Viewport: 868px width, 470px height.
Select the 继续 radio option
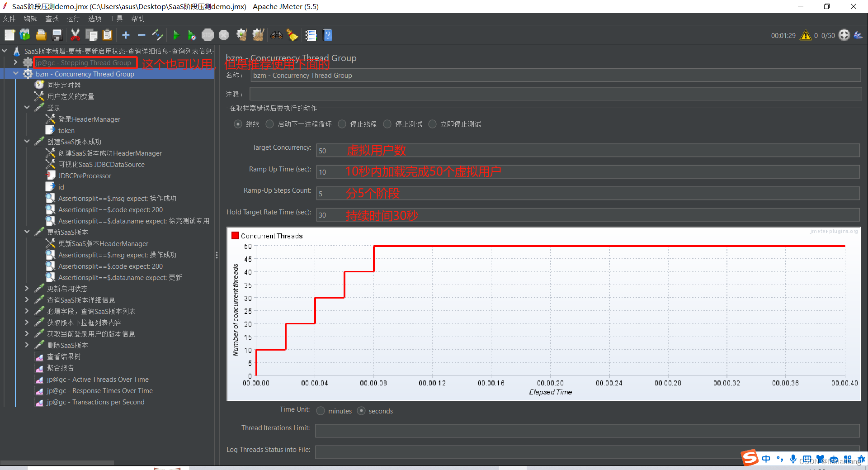[238, 124]
